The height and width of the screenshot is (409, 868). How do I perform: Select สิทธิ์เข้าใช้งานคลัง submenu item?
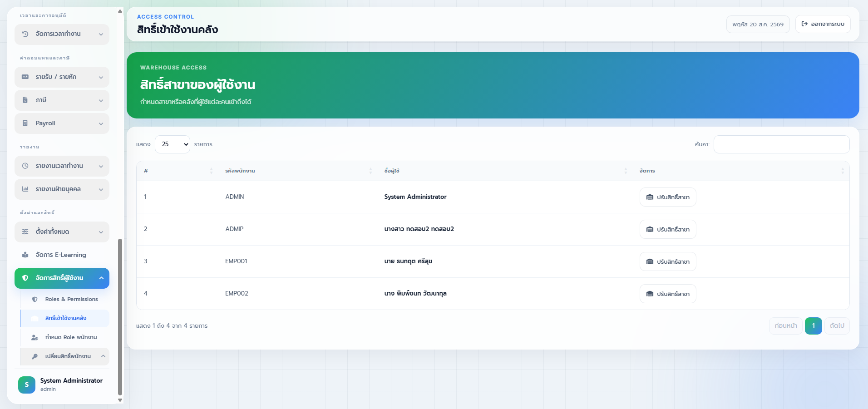click(64, 319)
